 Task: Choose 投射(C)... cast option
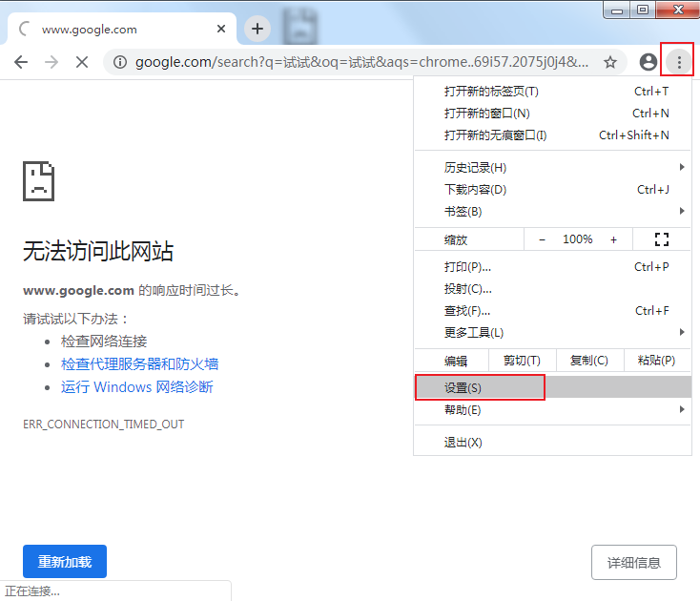[x=553, y=289]
